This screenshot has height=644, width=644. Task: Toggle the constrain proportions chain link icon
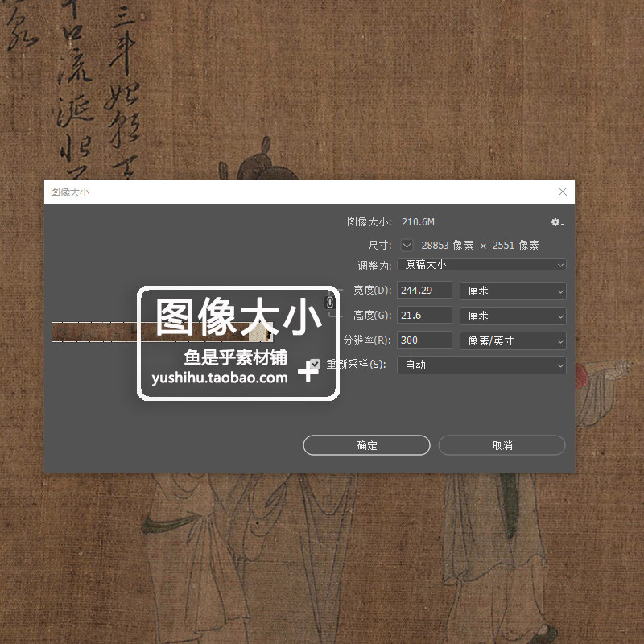pyautogui.click(x=330, y=303)
